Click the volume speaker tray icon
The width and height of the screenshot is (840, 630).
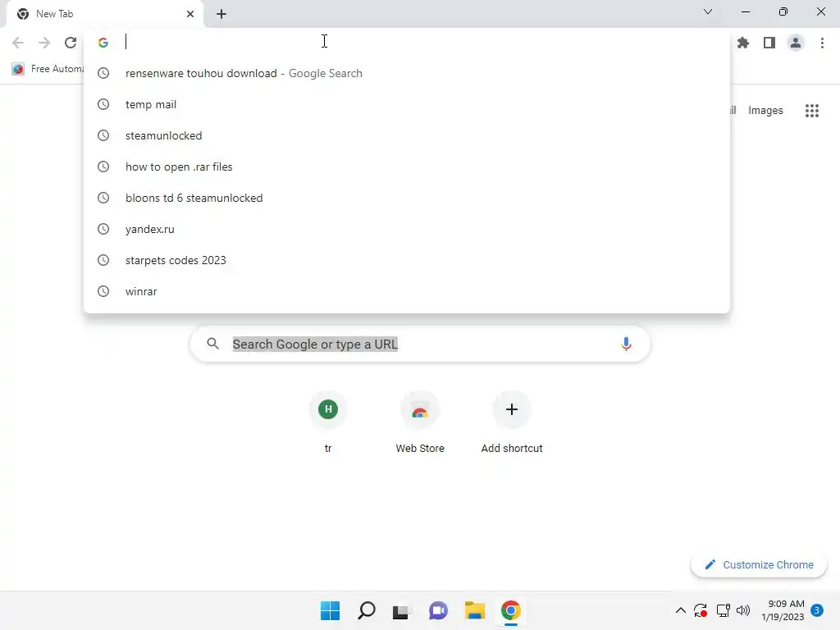(x=743, y=610)
